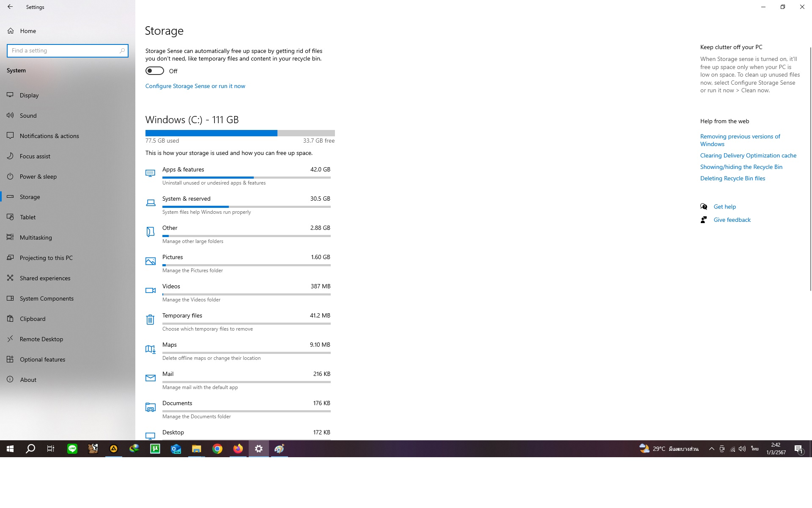Open Deleting Recycle Bin files link
Viewport: 812px width, 508px height.
[732, 178]
